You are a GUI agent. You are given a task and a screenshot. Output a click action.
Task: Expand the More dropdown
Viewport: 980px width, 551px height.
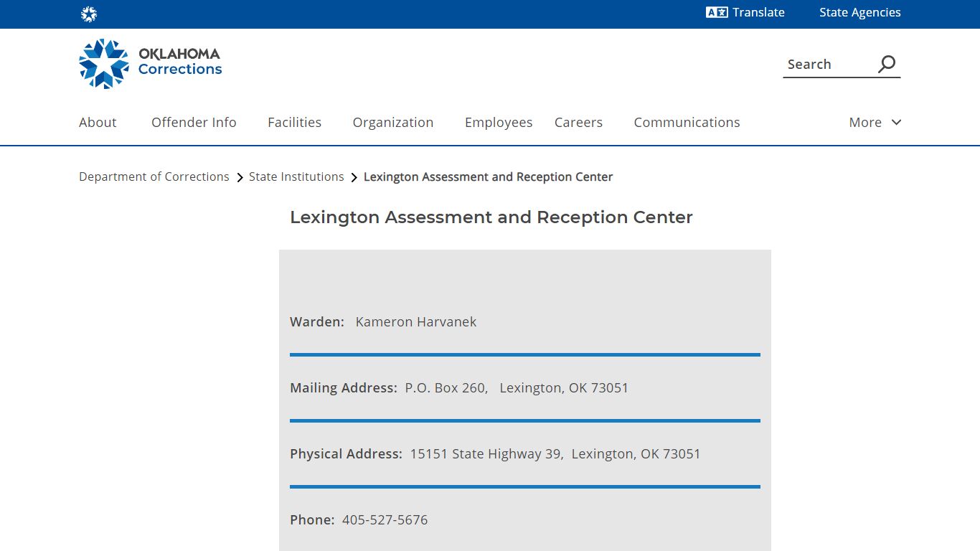click(x=875, y=122)
